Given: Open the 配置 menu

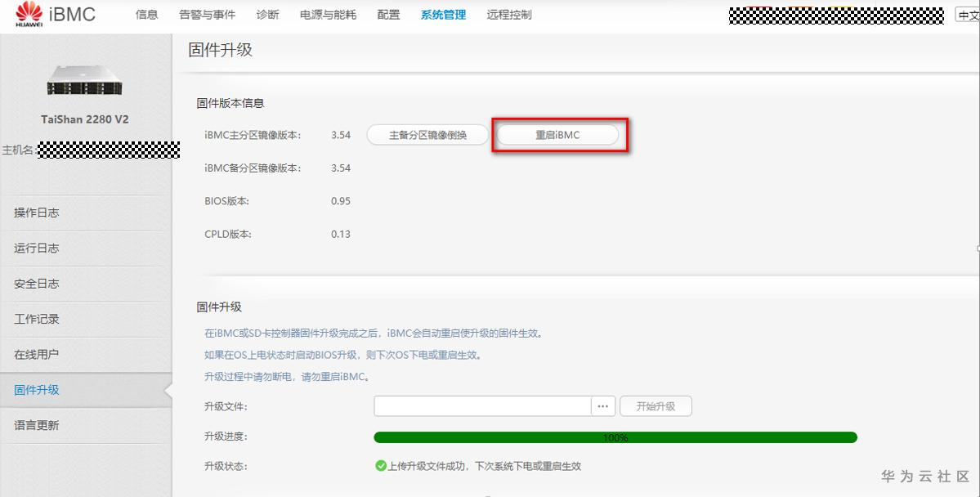Looking at the screenshot, I should 388,15.
